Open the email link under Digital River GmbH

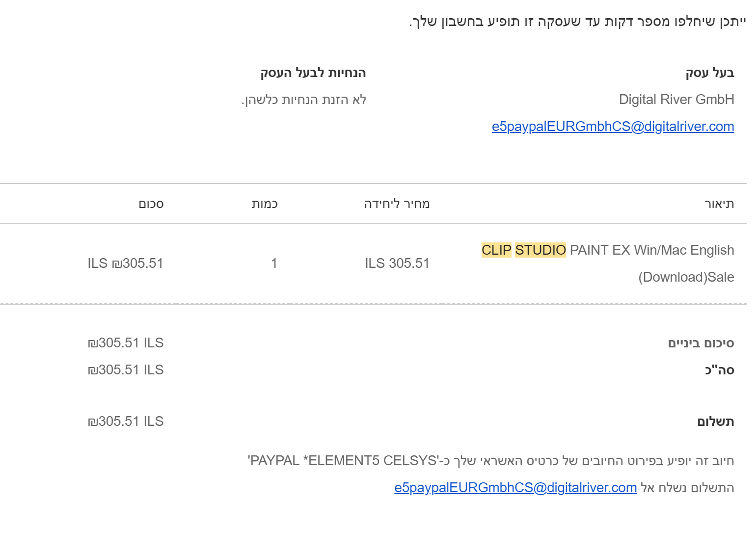[x=613, y=127]
